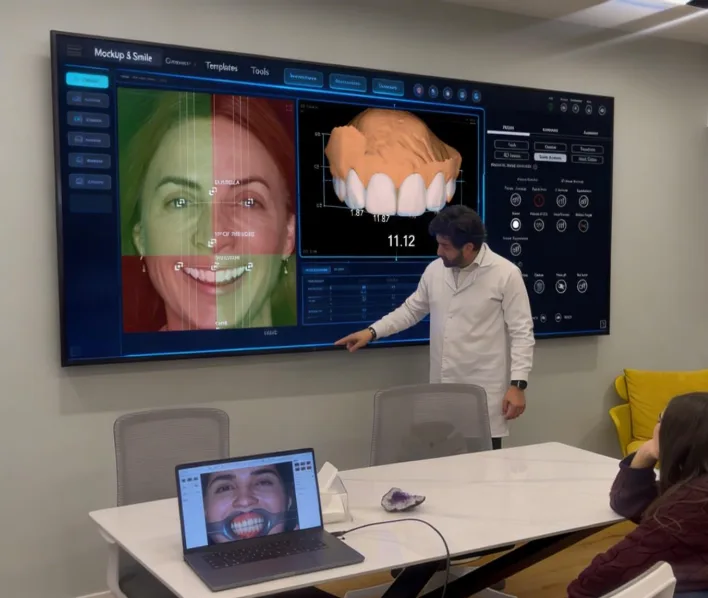The width and height of the screenshot is (708, 598).
Task: Select the center smile landmark marker between the front teeth
Action: click(x=215, y=267)
